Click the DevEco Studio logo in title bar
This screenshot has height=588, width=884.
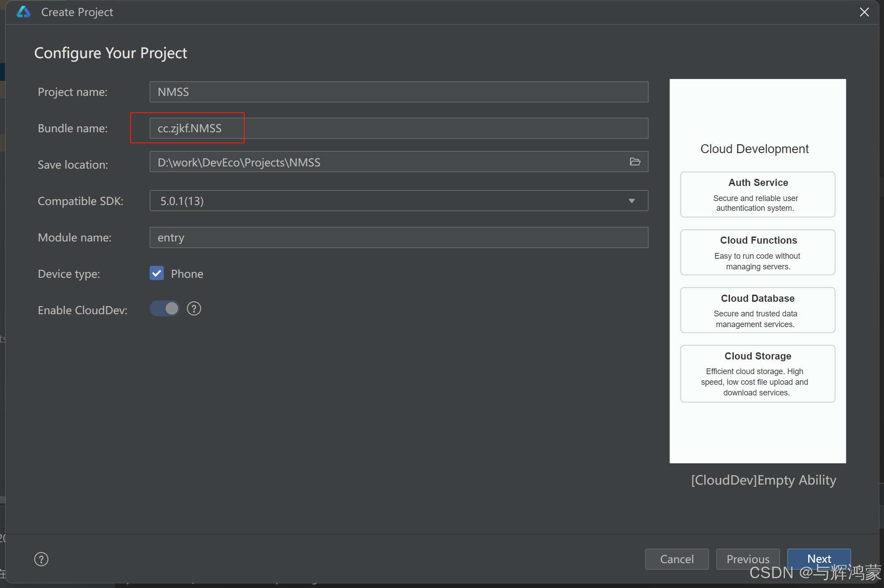(x=24, y=12)
